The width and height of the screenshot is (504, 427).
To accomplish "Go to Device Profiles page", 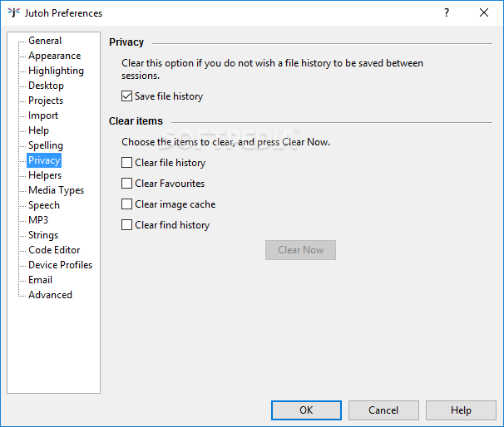I will pos(60,265).
